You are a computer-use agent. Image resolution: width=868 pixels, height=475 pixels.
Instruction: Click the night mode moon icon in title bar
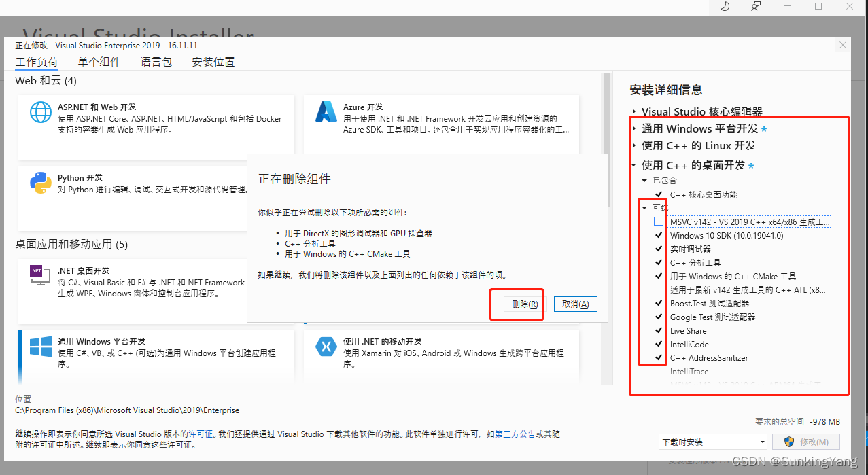click(x=725, y=6)
